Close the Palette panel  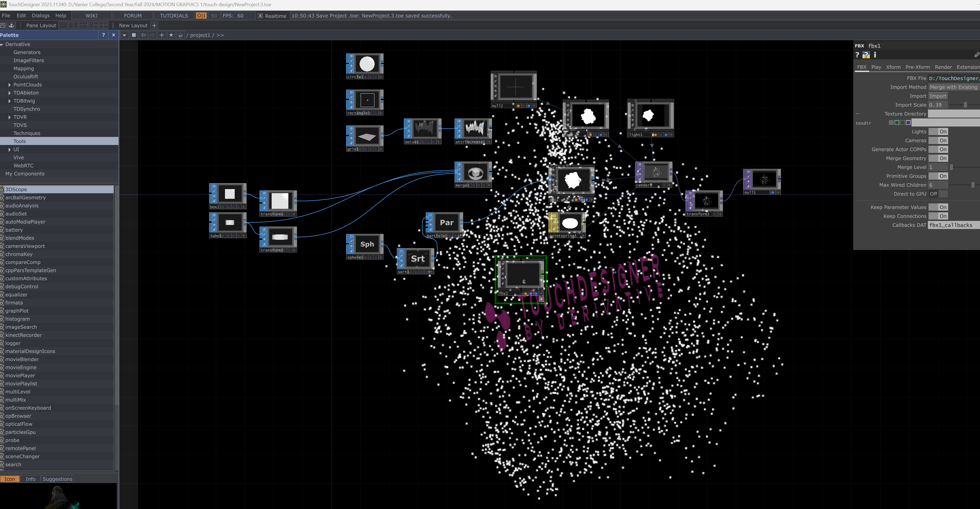pos(113,35)
